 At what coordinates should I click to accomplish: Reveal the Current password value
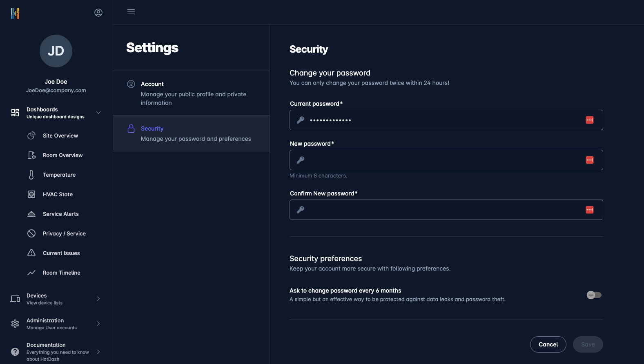click(589, 120)
